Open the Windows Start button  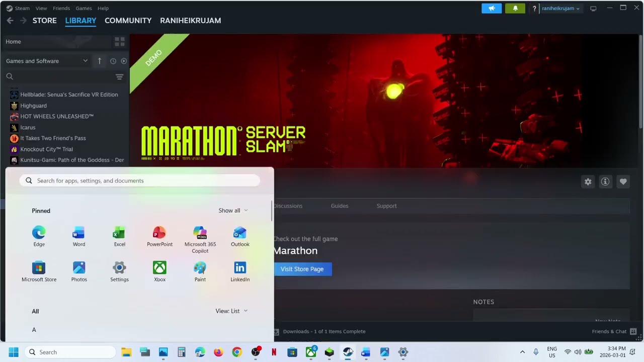click(14, 352)
